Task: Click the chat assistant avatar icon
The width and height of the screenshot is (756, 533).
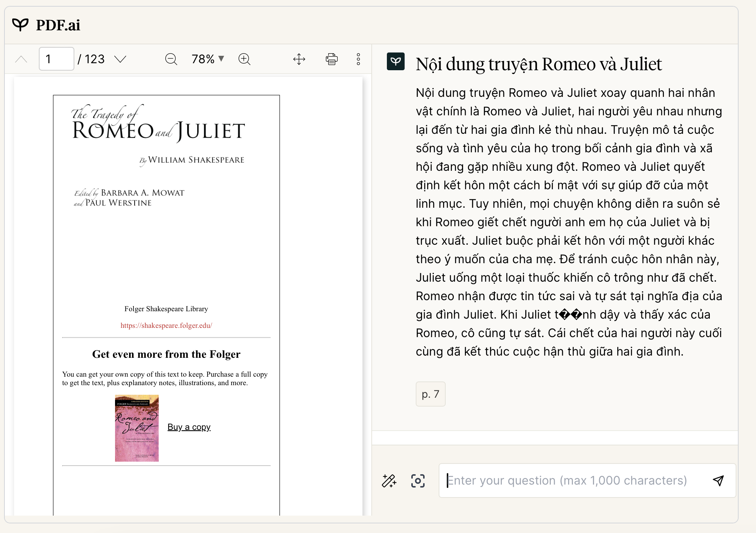Action: [395, 61]
